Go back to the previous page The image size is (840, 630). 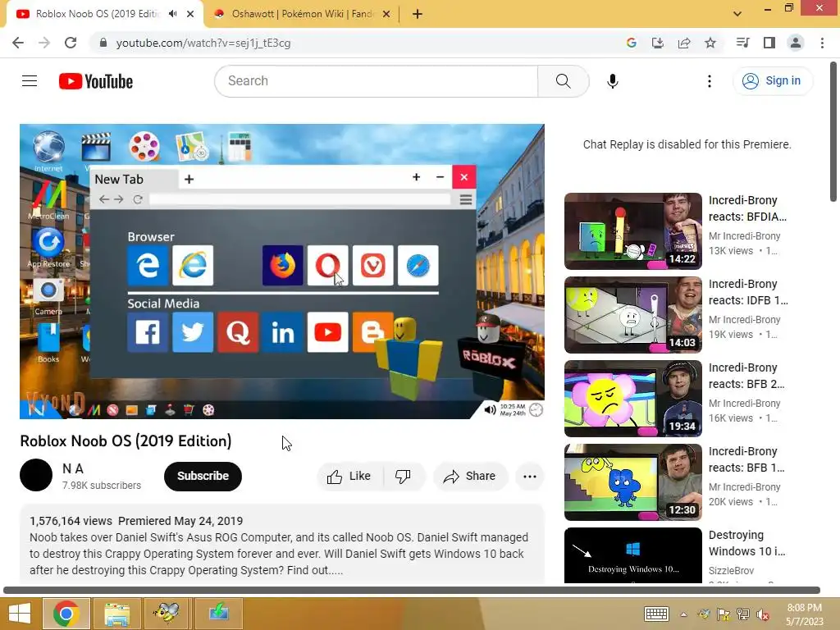[18, 43]
